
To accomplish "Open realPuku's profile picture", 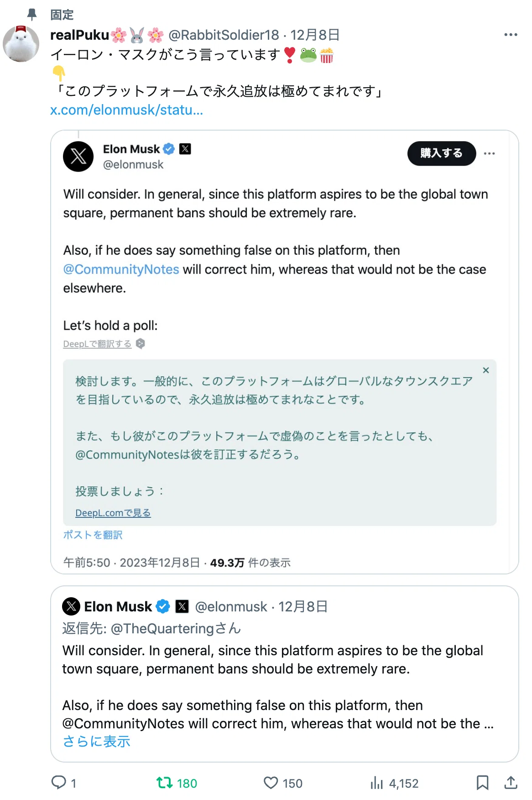I will pyautogui.click(x=21, y=44).
